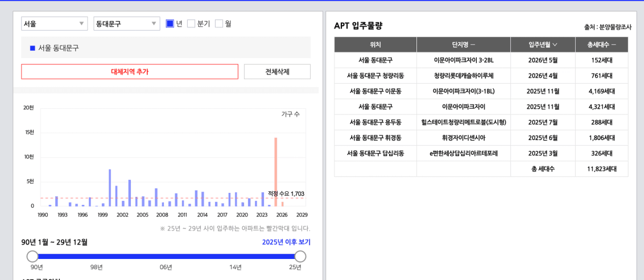This screenshot has width=644, height=280.
Task: Select the 힐스테이트청량리메트로블(도시형) cell
Action: tap(464, 122)
